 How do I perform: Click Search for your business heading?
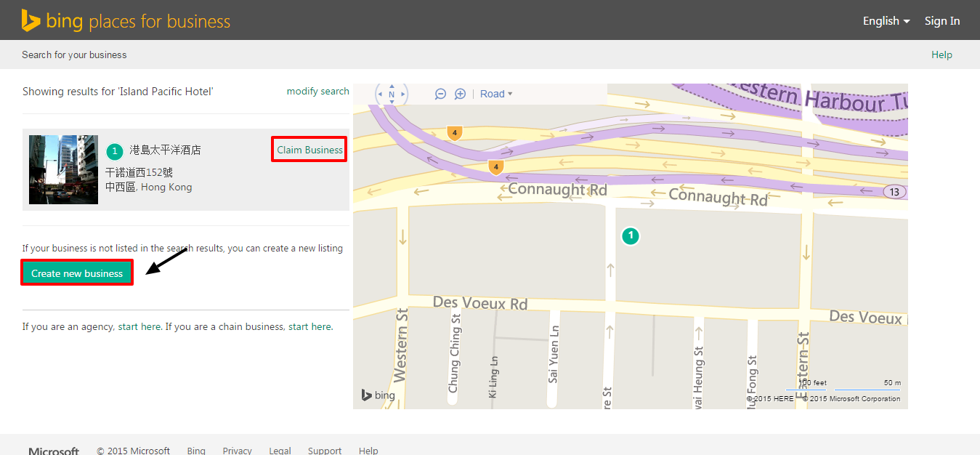pyautogui.click(x=74, y=55)
